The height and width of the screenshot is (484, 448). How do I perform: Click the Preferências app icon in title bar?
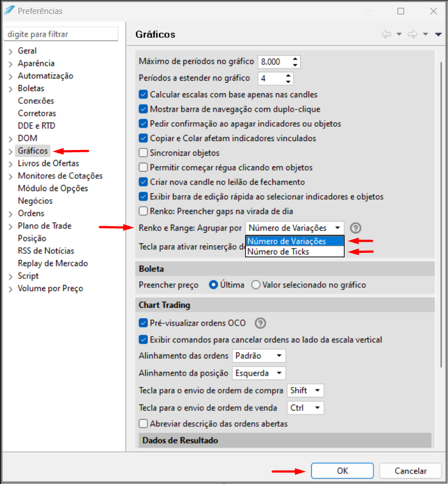pyautogui.click(x=9, y=11)
